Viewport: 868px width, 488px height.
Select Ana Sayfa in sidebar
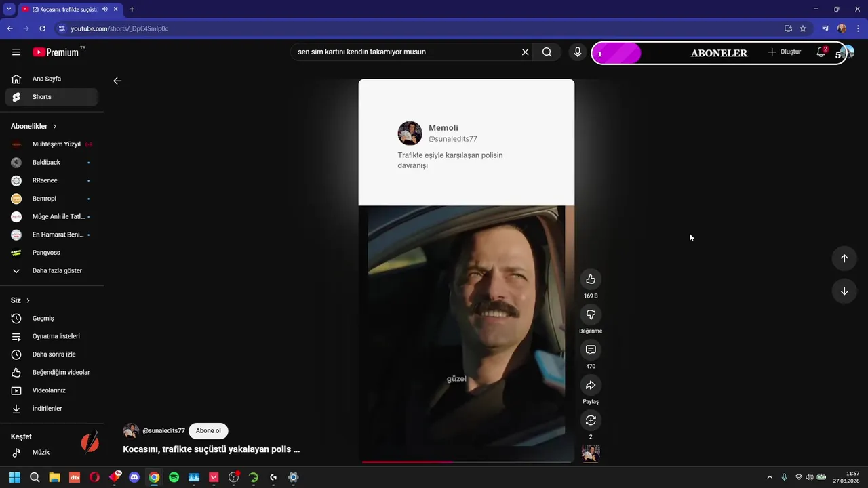(x=52, y=79)
